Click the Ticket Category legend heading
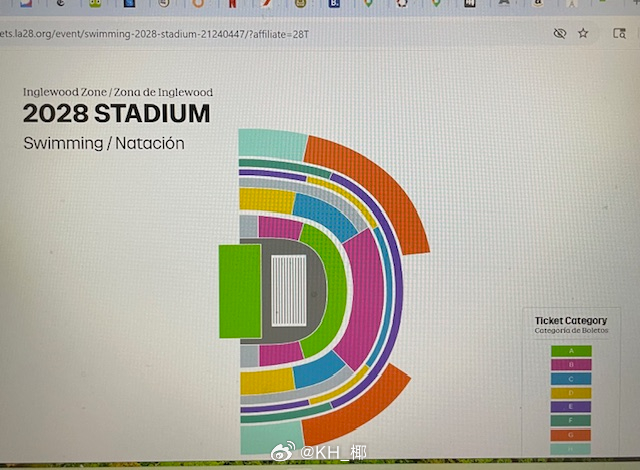This screenshot has width=640, height=470. [571, 321]
